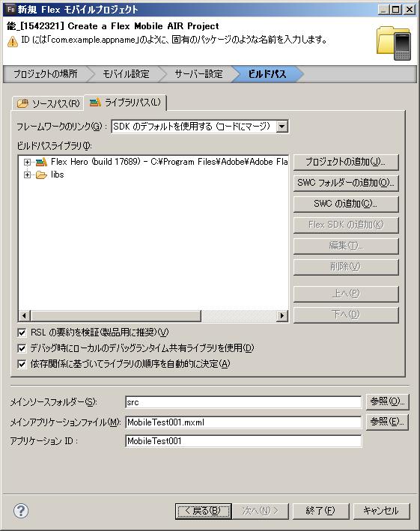The image size is (420, 531).
Task: Click the Flex Hero SDK library icon
Action: [41, 162]
